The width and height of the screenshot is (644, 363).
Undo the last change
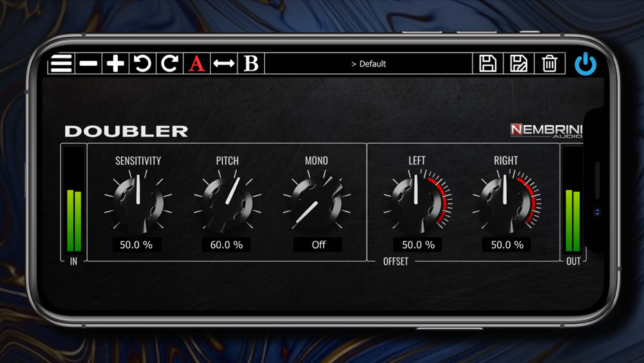point(142,64)
